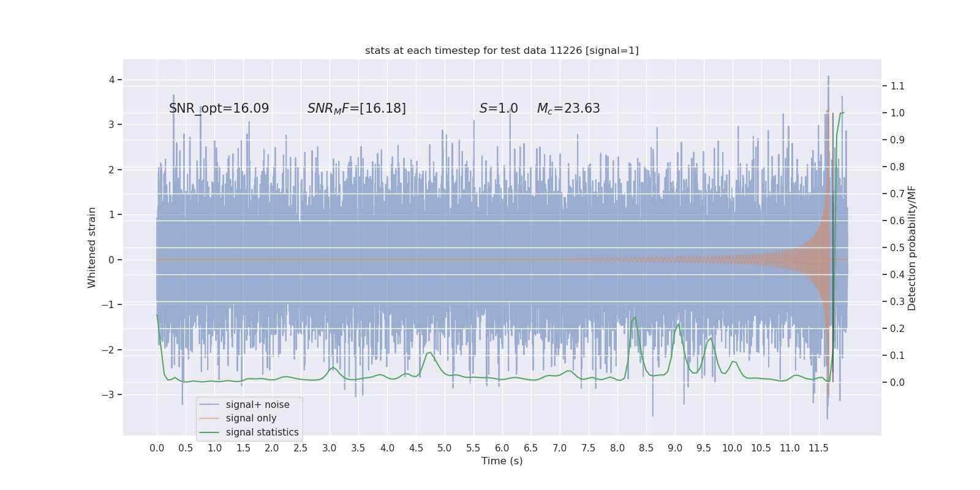Click the S=1.0 annotation text
The width and height of the screenshot is (980, 490).
click(499, 108)
